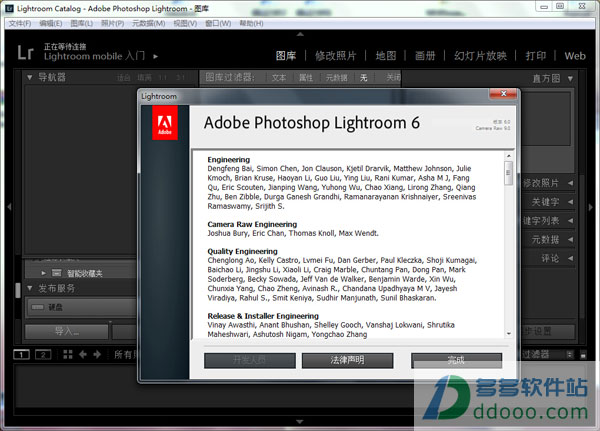Open the 照片(P) menu
600x431 pixels.
[x=112, y=24]
